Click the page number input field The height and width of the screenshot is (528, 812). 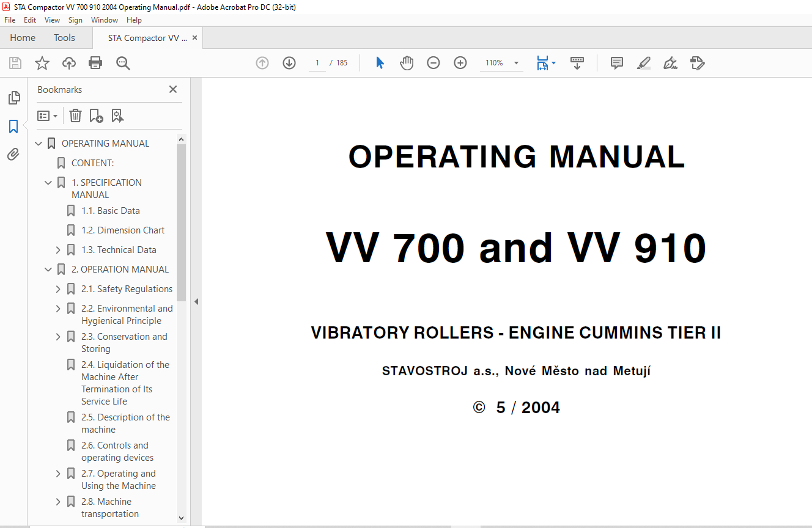(x=317, y=63)
